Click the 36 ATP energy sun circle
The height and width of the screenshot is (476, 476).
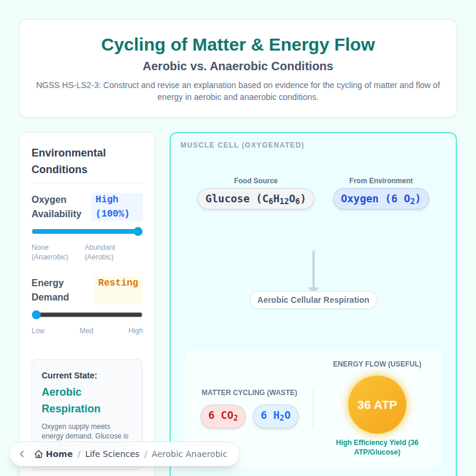pos(377,405)
